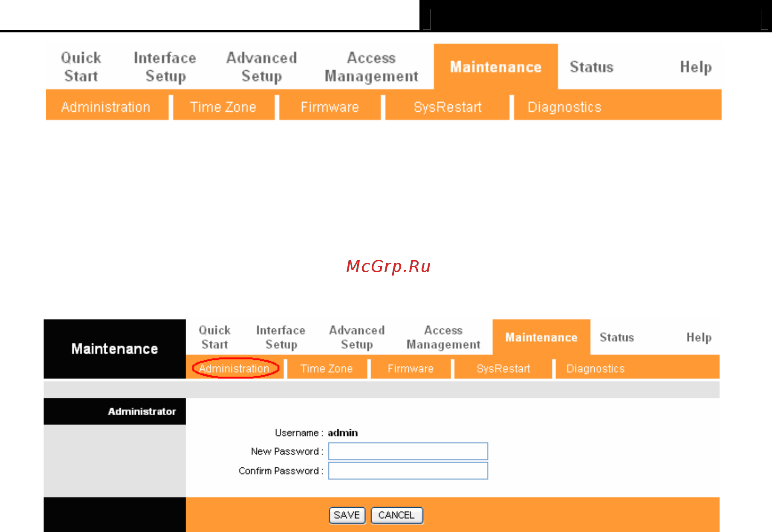Open Interface Setup tab in upper menu
The width and height of the screenshot is (772, 532).
[x=165, y=67]
